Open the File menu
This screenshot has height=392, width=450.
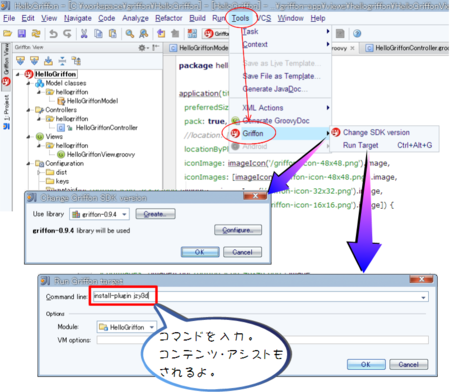tap(9, 18)
